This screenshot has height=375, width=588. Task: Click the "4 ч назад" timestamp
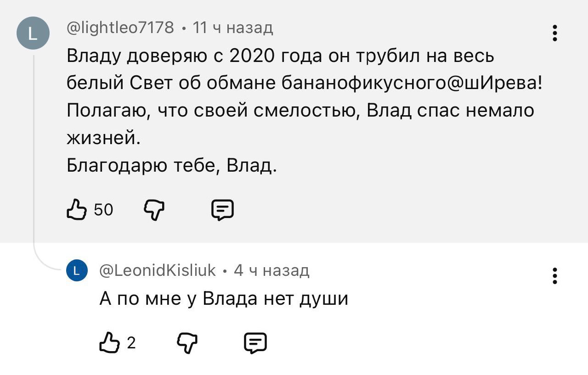pyautogui.click(x=271, y=270)
